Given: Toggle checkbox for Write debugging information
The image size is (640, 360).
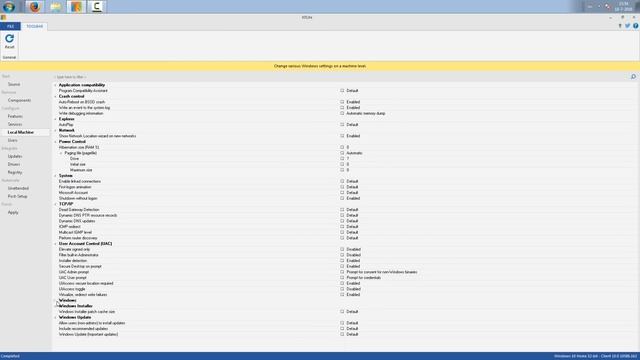Looking at the screenshot, I should pyautogui.click(x=342, y=113).
